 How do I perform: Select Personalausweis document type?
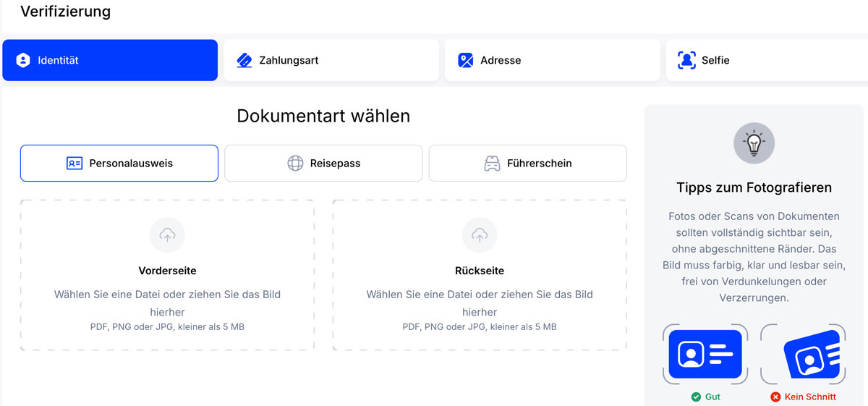119,163
